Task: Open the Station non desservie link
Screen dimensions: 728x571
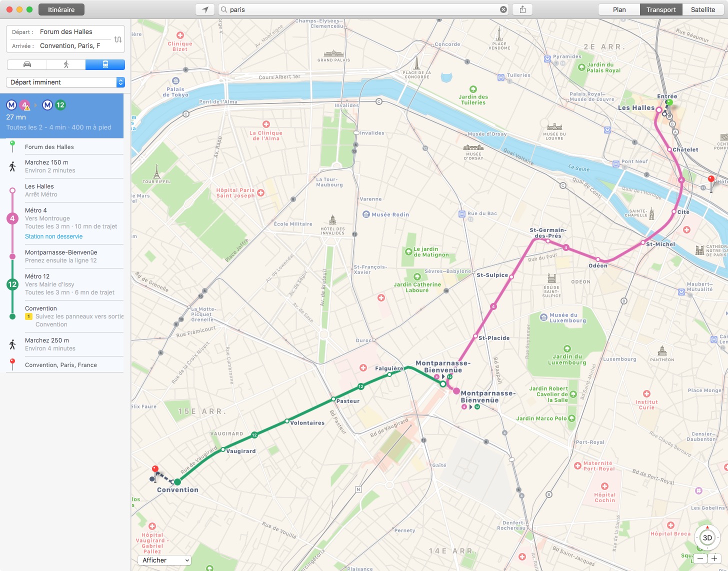Action: [x=54, y=236]
